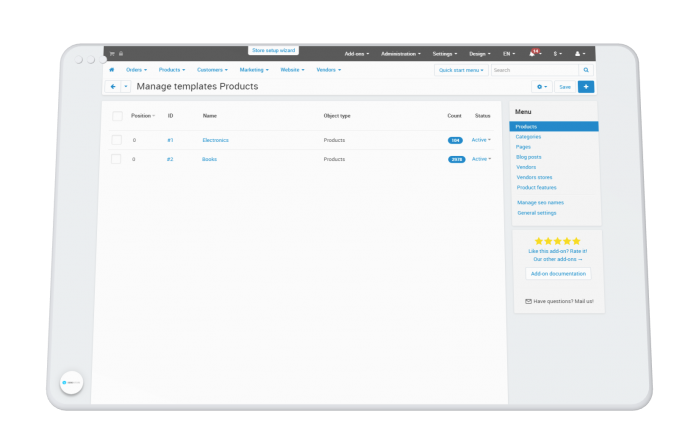Open the Marketing menu

[254, 70]
